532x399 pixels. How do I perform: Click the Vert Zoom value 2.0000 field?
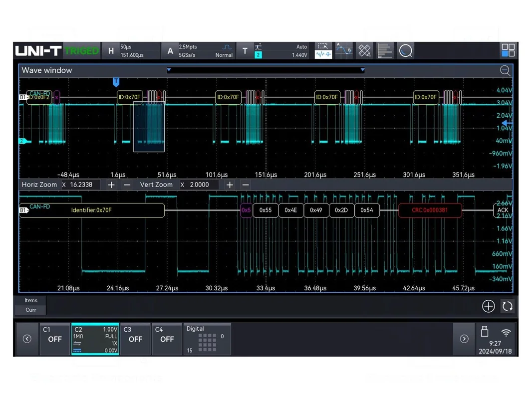(x=200, y=185)
